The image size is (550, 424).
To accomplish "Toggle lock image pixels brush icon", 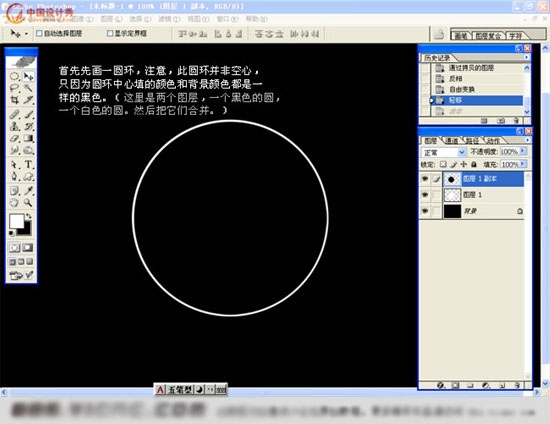I will tap(454, 164).
